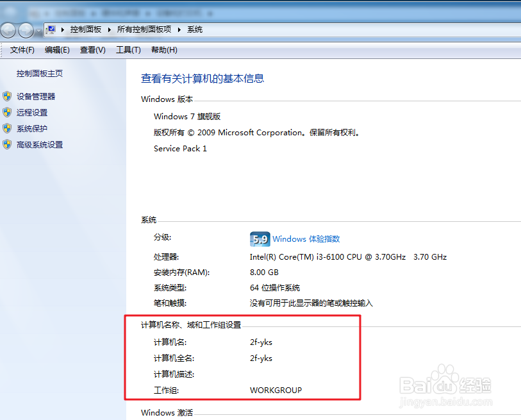Open the 工具(T) menu
The image size is (521, 420).
point(128,50)
